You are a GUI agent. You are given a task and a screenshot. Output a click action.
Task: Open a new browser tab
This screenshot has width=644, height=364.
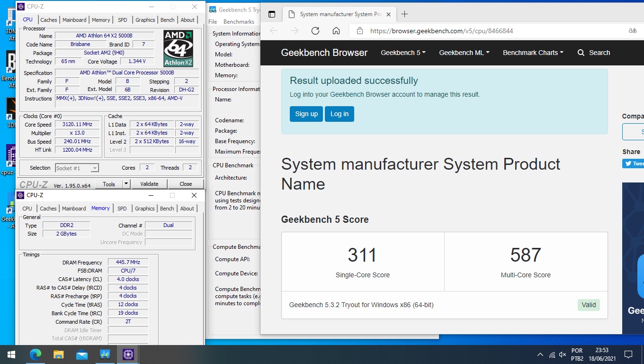pos(404,14)
